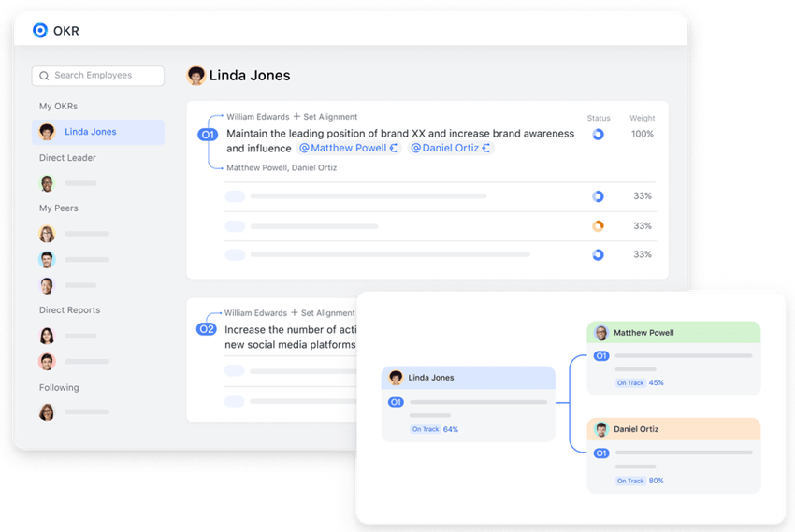Click the orange status ring of second key result
Screen dimensions: 795x532
tap(598, 225)
